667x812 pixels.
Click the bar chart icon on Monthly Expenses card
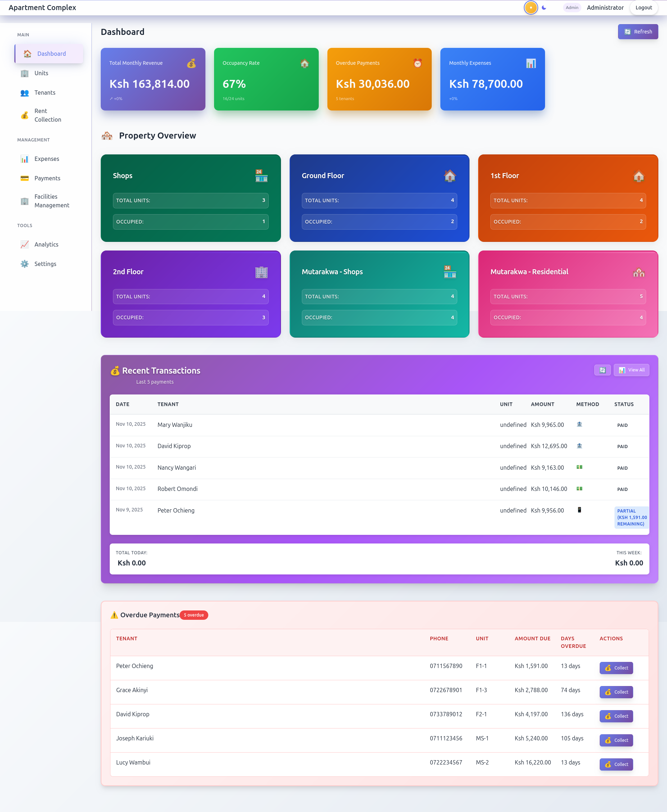(531, 62)
